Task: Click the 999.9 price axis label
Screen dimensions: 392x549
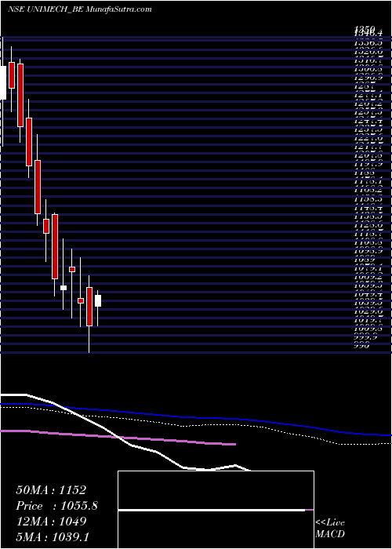Action: pos(365,337)
